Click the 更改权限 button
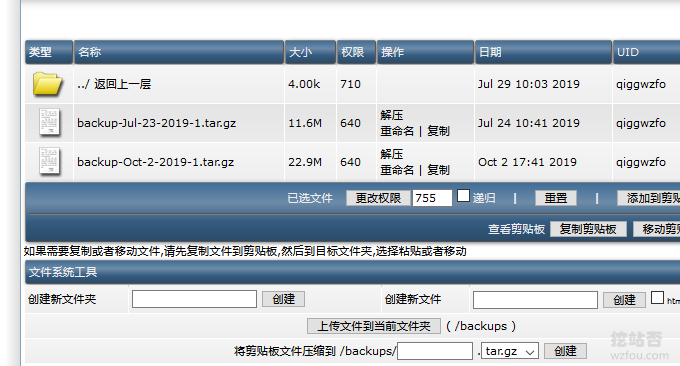 tap(378, 198)
